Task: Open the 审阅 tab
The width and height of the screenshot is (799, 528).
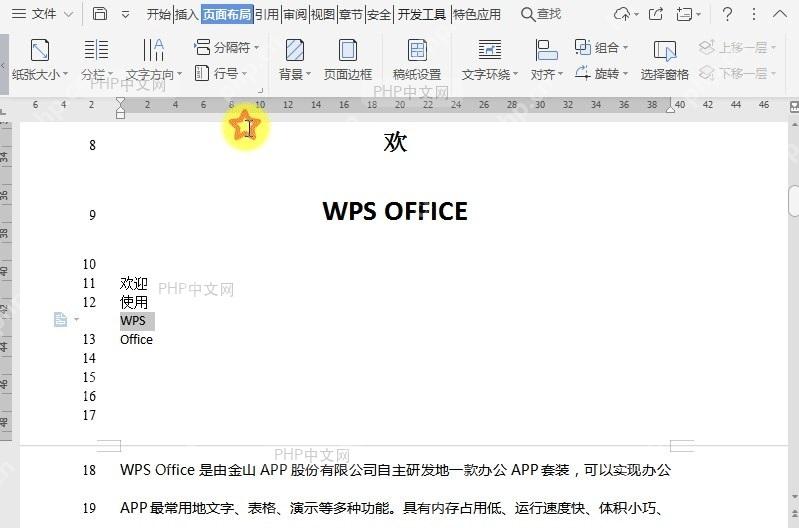Action: tap(295, 14)
